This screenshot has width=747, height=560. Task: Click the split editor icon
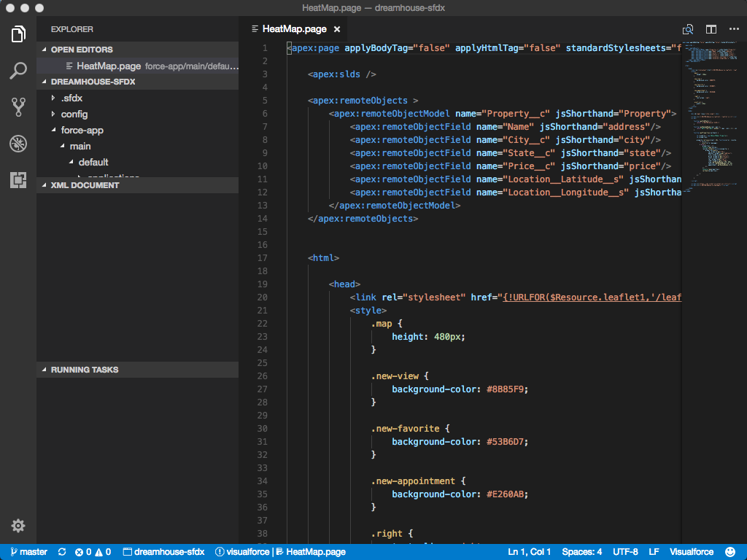pyautogui.click(x=711, y=29)
